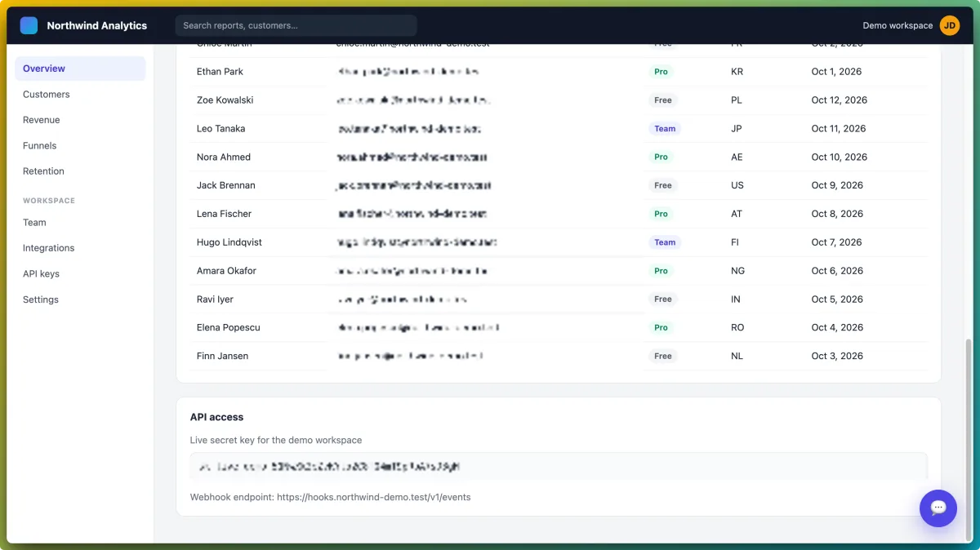
Task: Click the Live secret key description
Action: click(x=276, y=440)
